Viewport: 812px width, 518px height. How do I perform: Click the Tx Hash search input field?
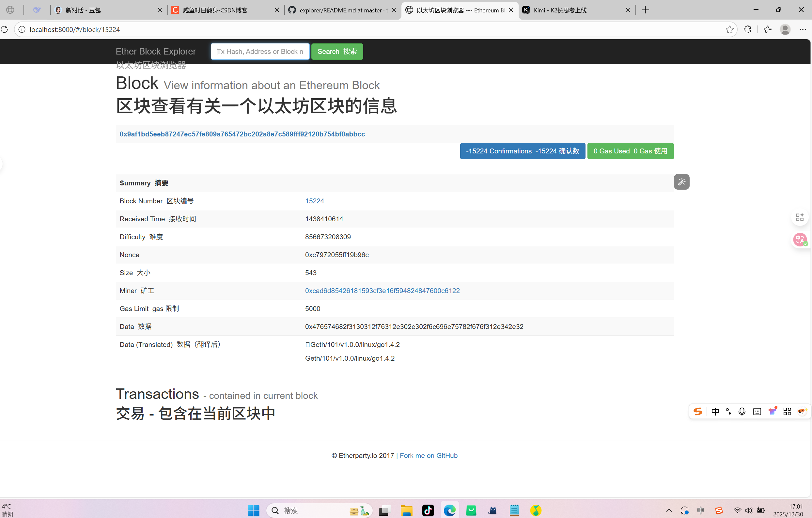pyautogui.click(x=260, y=52)
